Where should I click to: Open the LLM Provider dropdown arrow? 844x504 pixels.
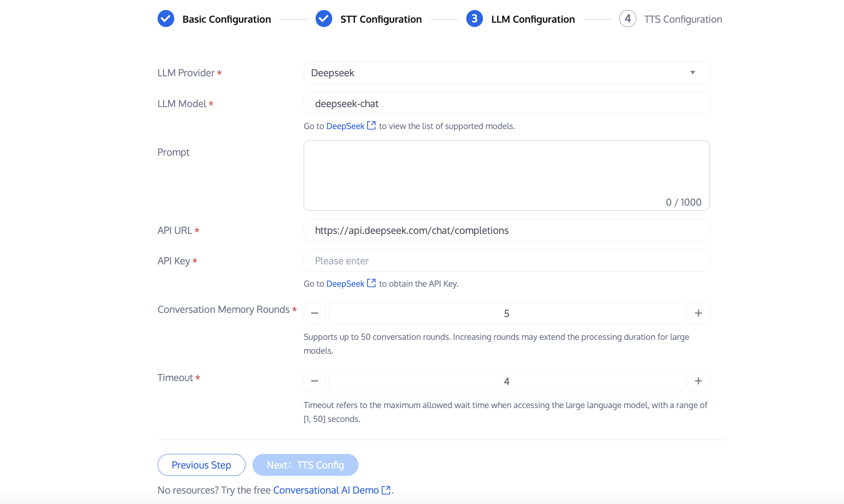(x=693, y=73)
